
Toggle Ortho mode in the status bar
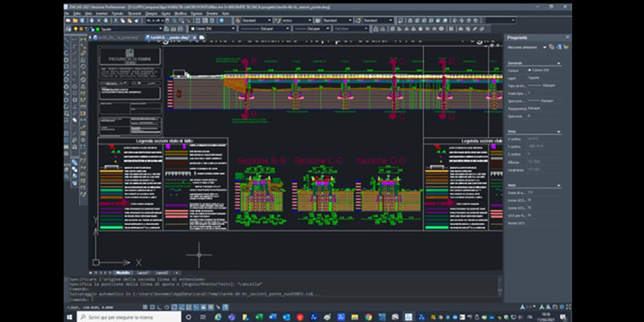pyautogui.click(x=159, y=307)
